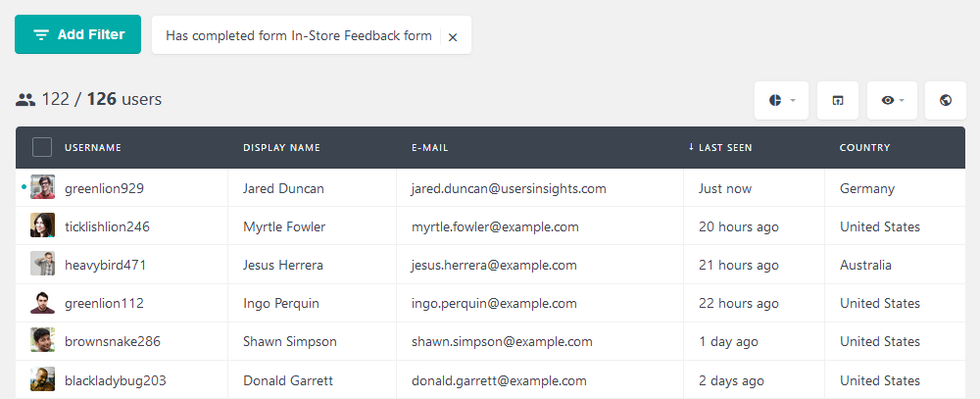This screenshot has height=399, width=980.
Task: Click e-mail shawn.simpson@example.com
Action: coord(502,341)
